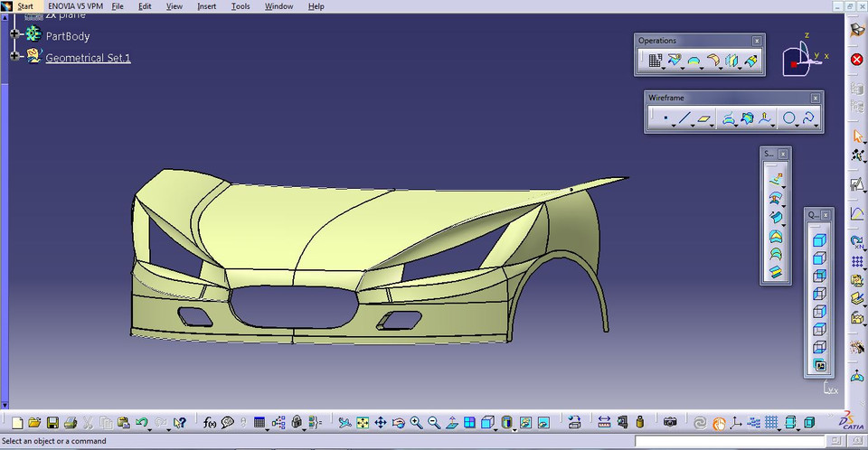Open the Tools menu
The width and height of the screenshot is (868, 450).
click(241, 6)
